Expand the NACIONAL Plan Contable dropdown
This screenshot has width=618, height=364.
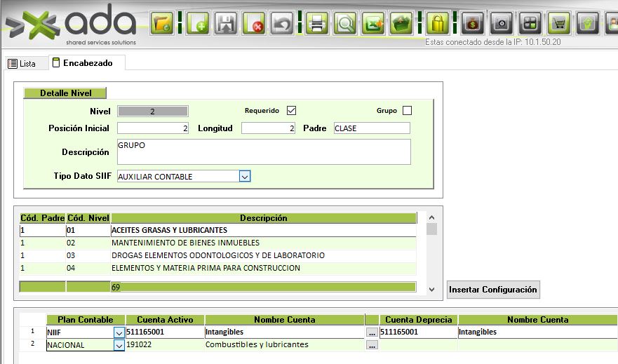(x=119, y=345)
